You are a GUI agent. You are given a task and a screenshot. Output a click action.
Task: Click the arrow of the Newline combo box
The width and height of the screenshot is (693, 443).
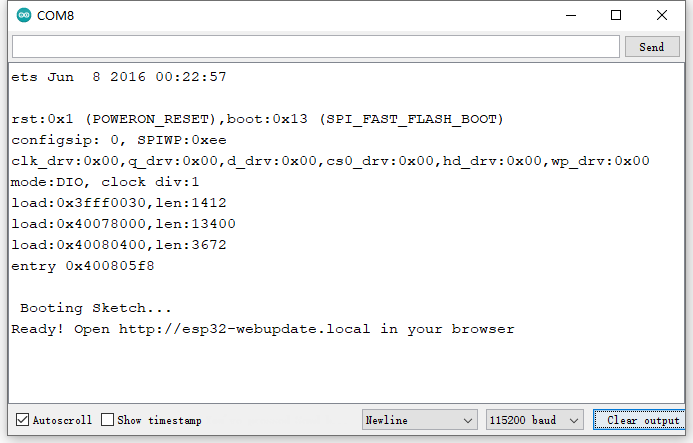point(468,420)
